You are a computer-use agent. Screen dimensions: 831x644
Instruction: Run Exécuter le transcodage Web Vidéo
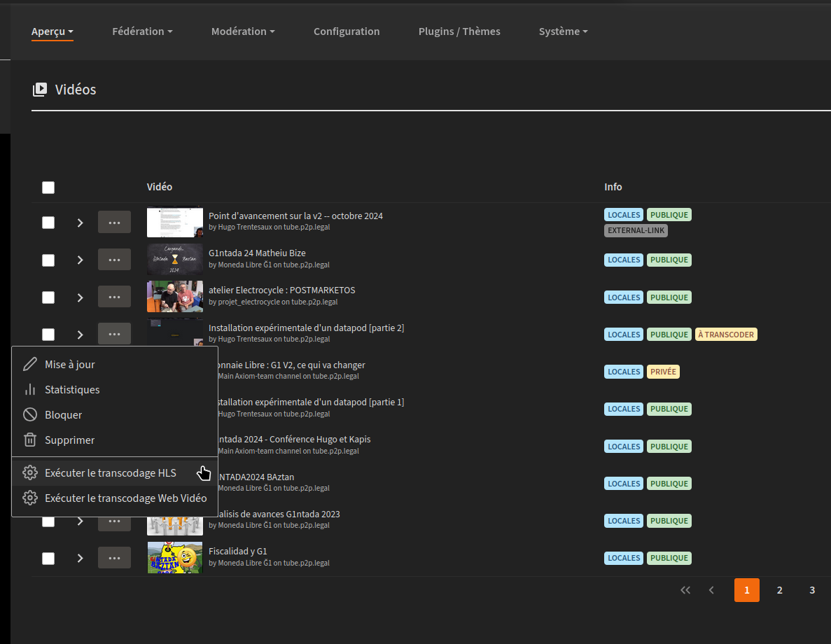(x=115, y=498)
